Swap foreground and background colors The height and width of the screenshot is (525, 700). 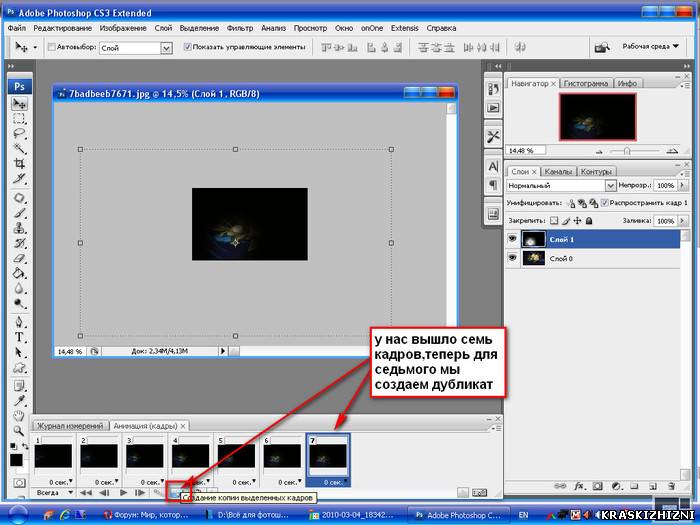25,446
